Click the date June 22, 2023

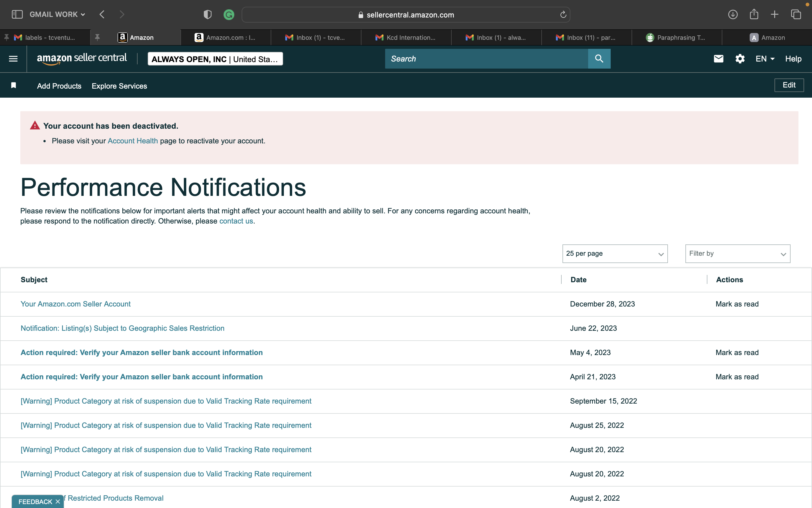(x=593, y=328)
